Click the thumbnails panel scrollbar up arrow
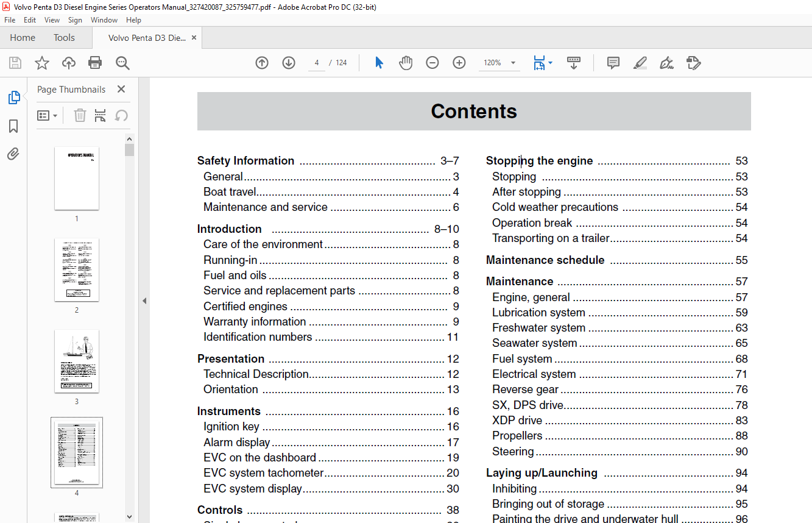 pyautogui.click(x=129, y=138)
